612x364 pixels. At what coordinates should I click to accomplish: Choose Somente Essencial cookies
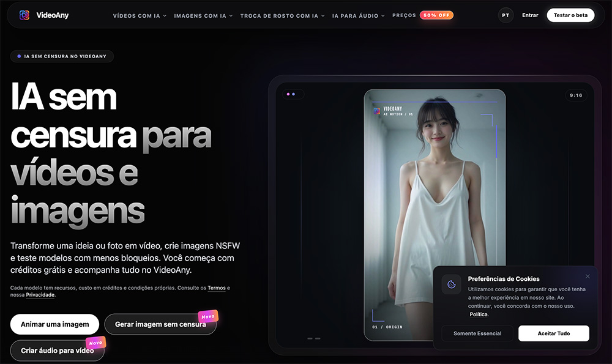point(477,333)
